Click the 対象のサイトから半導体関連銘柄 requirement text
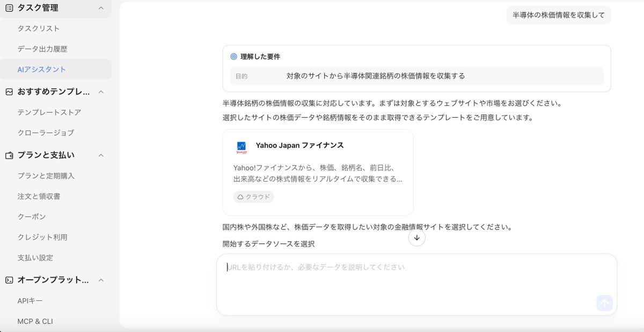 pyautogui.click(x=376, y=76)
